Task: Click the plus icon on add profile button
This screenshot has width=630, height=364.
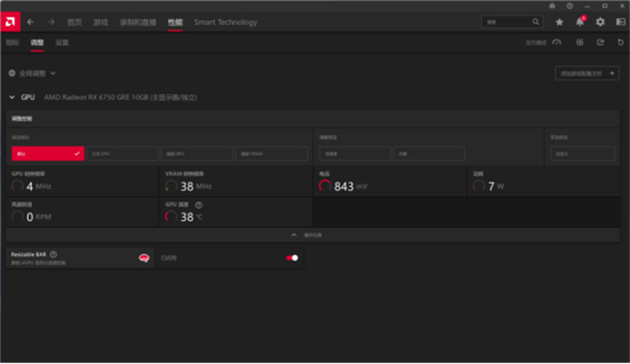Action: point(612,74)
